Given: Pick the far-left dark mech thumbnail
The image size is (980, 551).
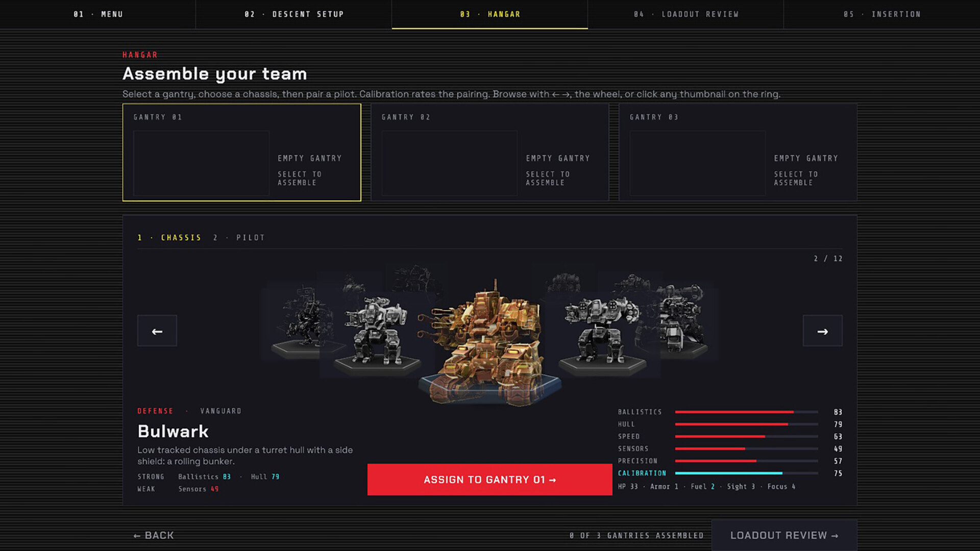Looking at the screenshot, I should tap(304, 321).
